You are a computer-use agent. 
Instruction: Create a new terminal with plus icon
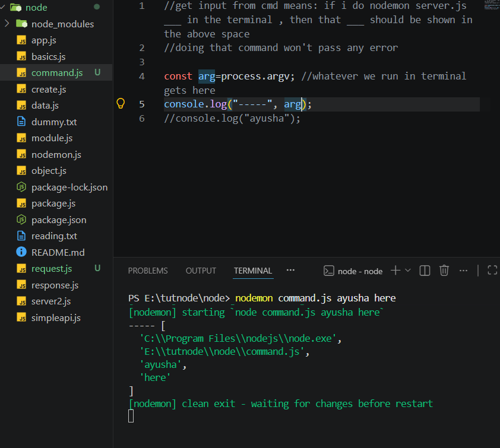(395, 271)
